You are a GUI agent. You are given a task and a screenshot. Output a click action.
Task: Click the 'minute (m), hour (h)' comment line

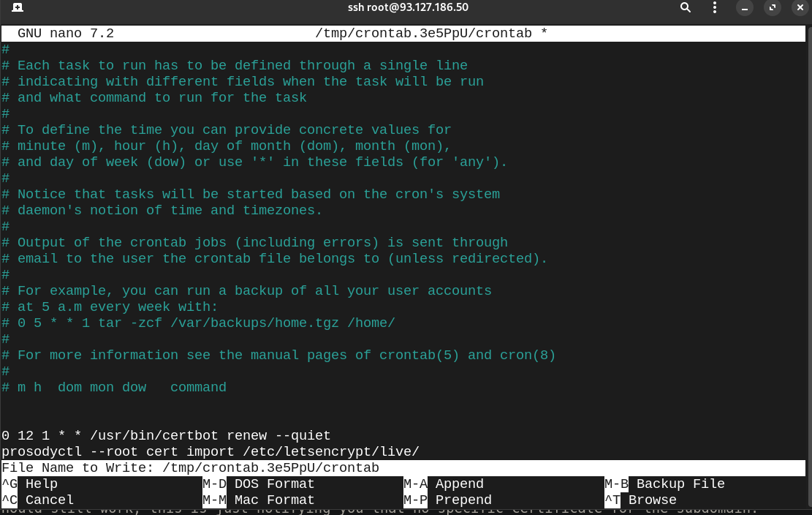click(227, 146)
